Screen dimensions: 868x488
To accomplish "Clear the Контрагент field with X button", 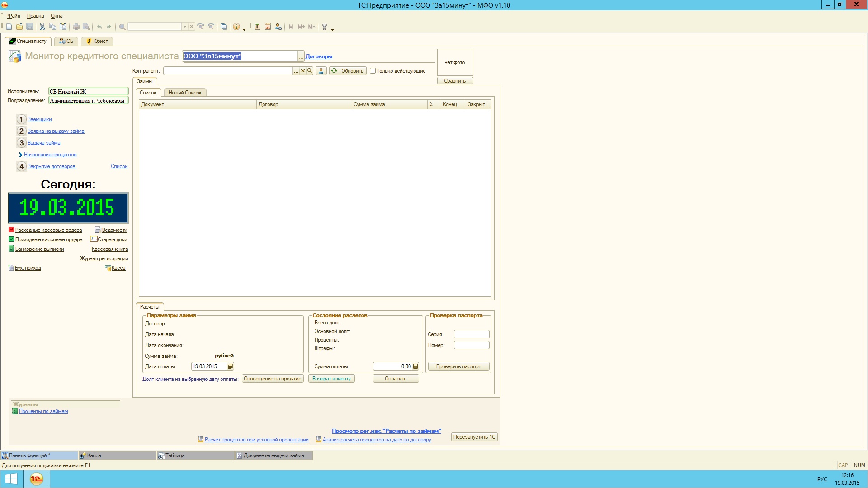I will 303,71.
